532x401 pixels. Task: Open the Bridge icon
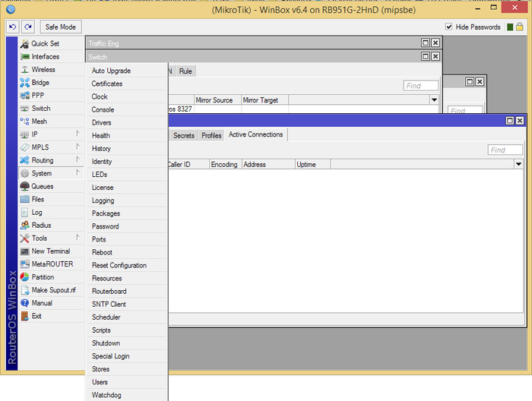[x=24, y=82]
